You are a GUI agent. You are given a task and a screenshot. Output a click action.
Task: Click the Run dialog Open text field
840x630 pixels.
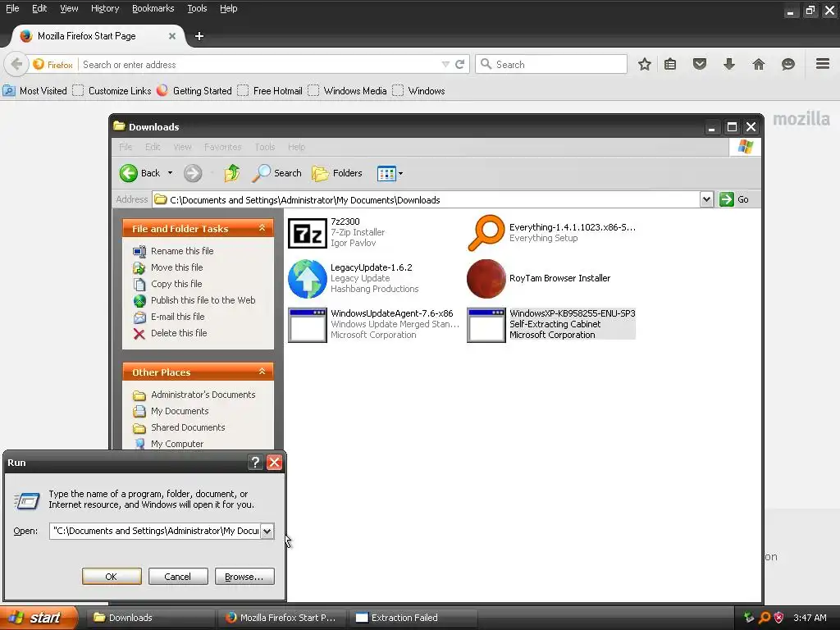[155, 531]
